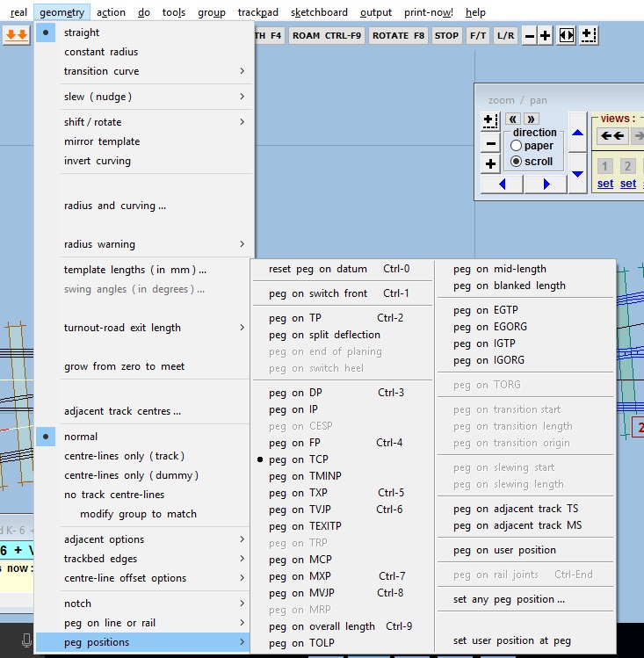Expand the transition curve submenu
The width and height of the screenshot is (644, 658).
click(145, 71)
